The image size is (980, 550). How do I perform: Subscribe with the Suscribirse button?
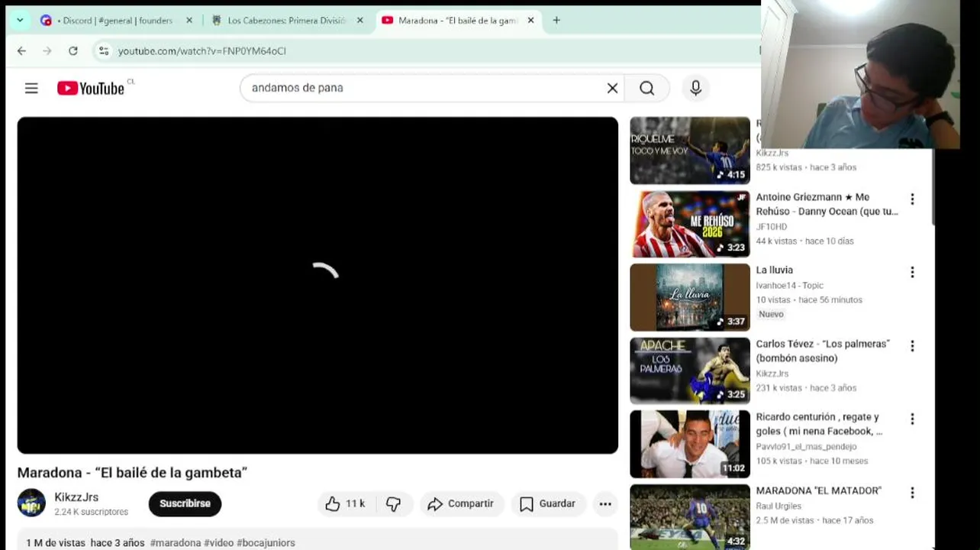(x=185, y=503)
